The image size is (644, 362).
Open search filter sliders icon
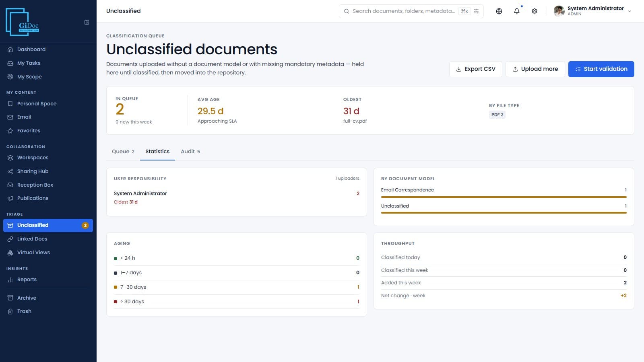(x=476, y=11)
